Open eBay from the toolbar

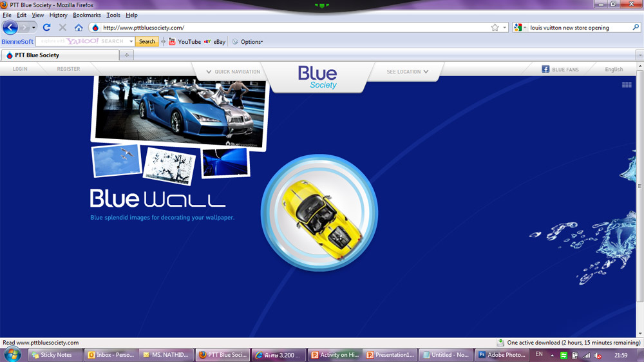[x=215, y=41]
